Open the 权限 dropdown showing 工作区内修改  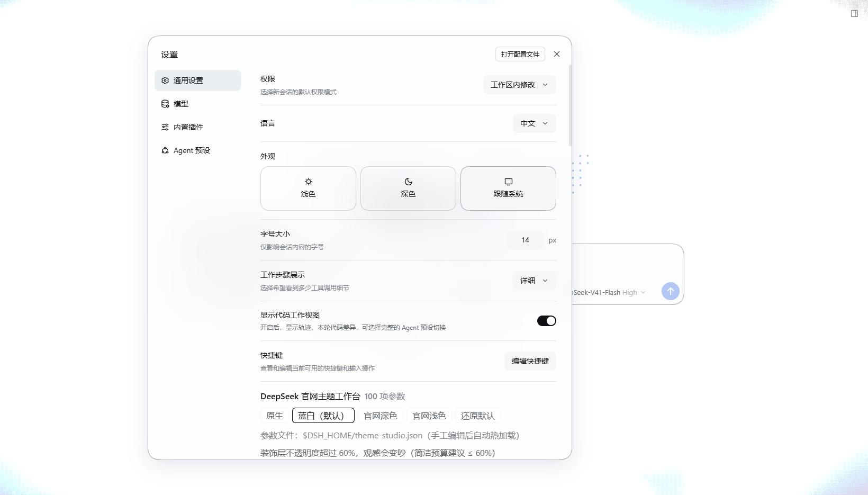coord(520,85)
